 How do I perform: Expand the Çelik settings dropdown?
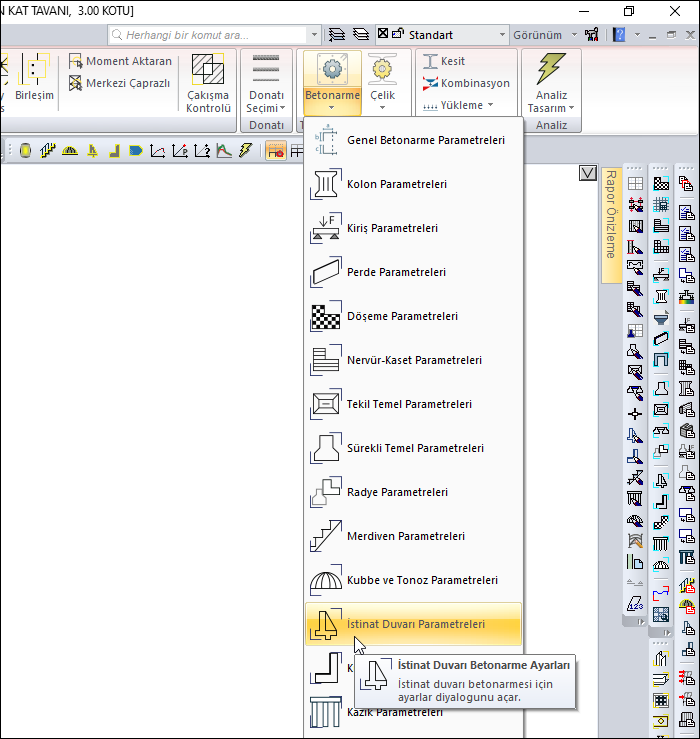[x=382, y=101]
